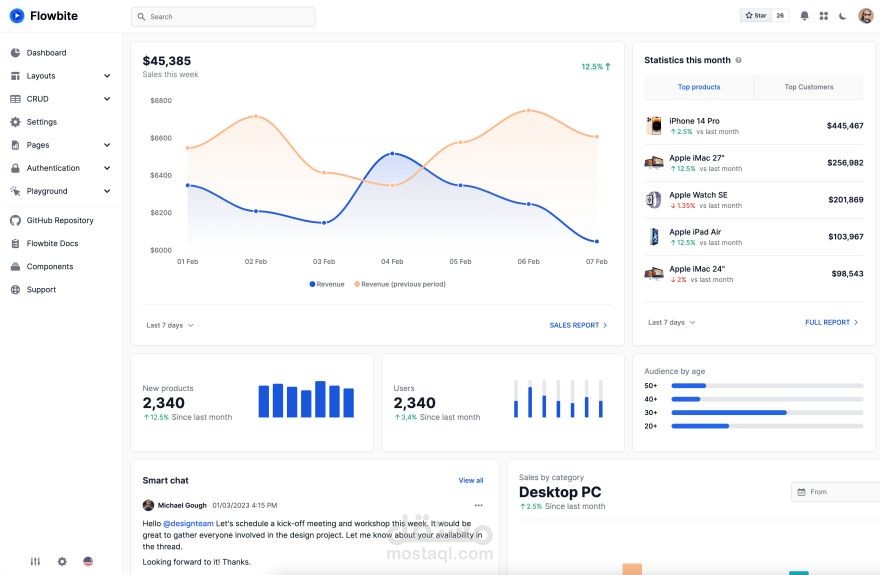880x575 pixels.
Task: Click the iPhone 14 Pro product thumbnail
Action: coord(653,126)
